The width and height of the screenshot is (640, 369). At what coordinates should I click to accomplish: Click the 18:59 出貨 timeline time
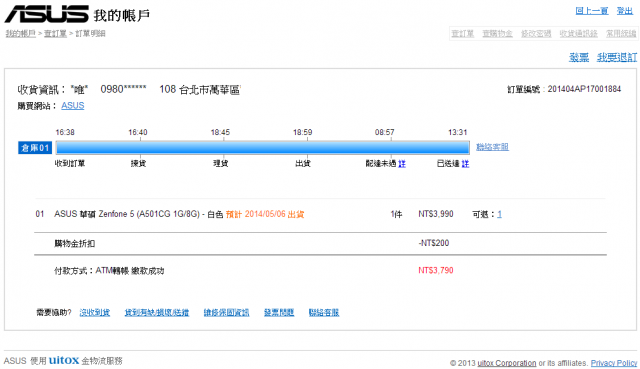pos(302,132)
